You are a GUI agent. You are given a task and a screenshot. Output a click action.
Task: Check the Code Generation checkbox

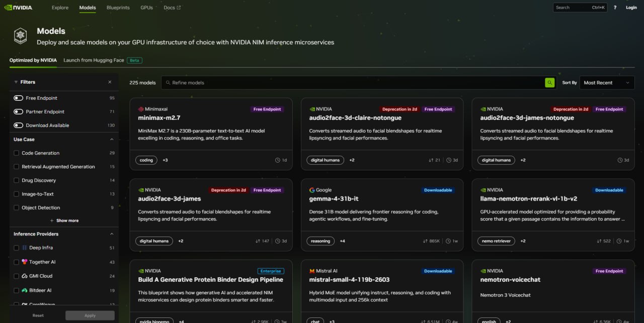click(x=17, y=153)
